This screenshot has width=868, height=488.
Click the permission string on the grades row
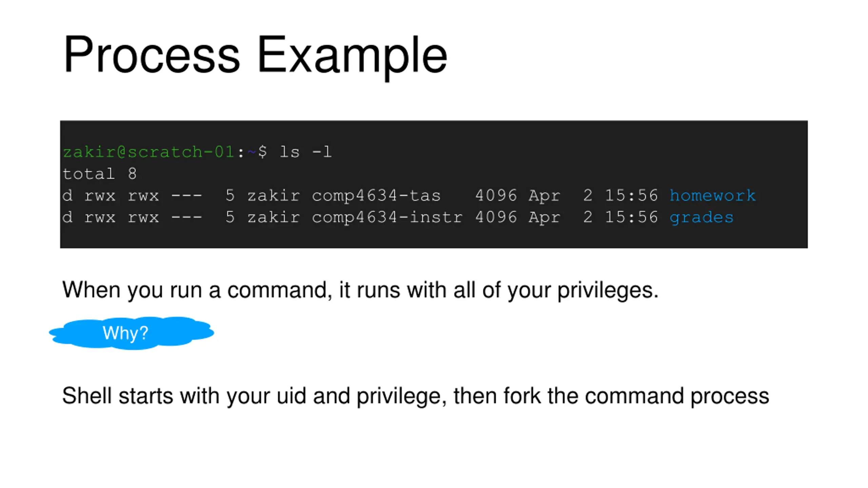click(x=132, y=218)
